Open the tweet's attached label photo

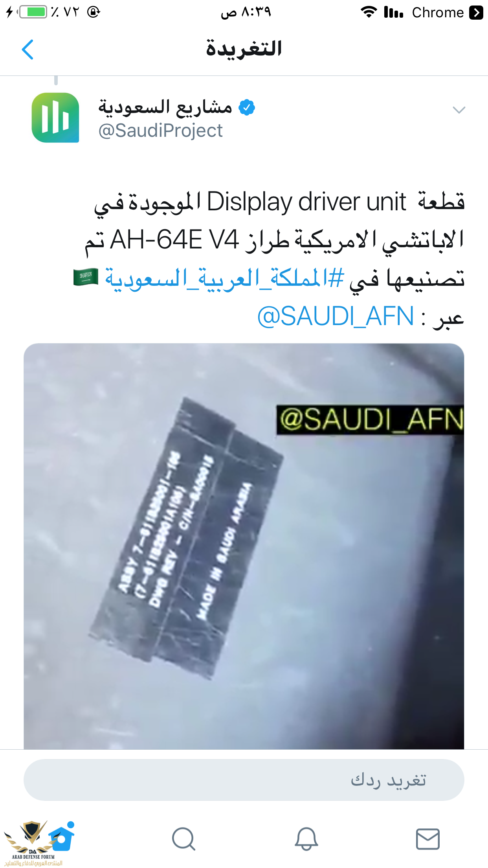(244, 546)
